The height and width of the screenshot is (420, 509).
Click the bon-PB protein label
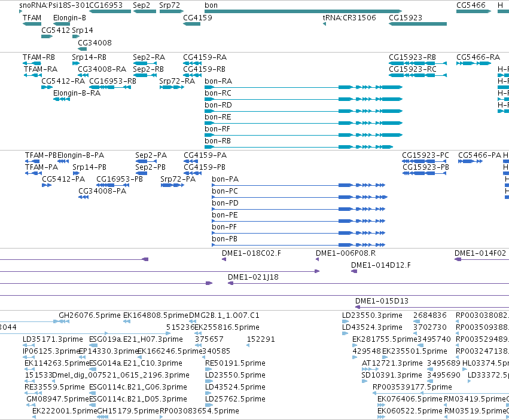point(224,239)
